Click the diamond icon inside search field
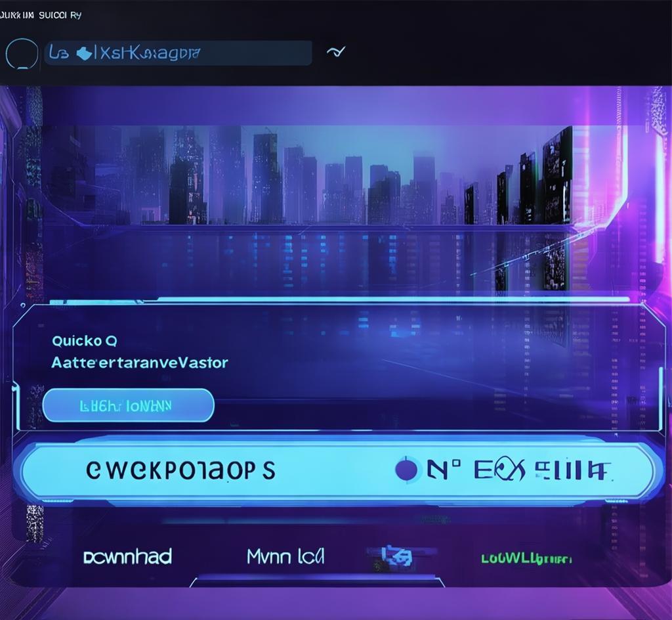Viewport: 672px width, 620px height. coord(84,53)
